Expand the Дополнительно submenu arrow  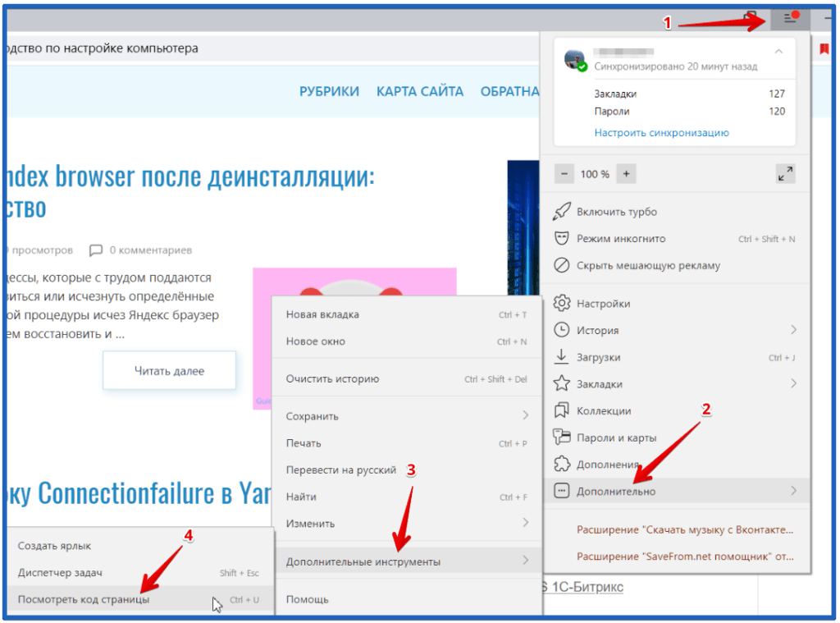(x=793, y=491)
